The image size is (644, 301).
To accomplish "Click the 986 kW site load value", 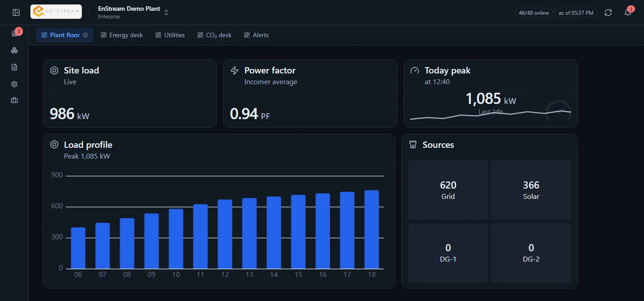I will pos(69,114).
